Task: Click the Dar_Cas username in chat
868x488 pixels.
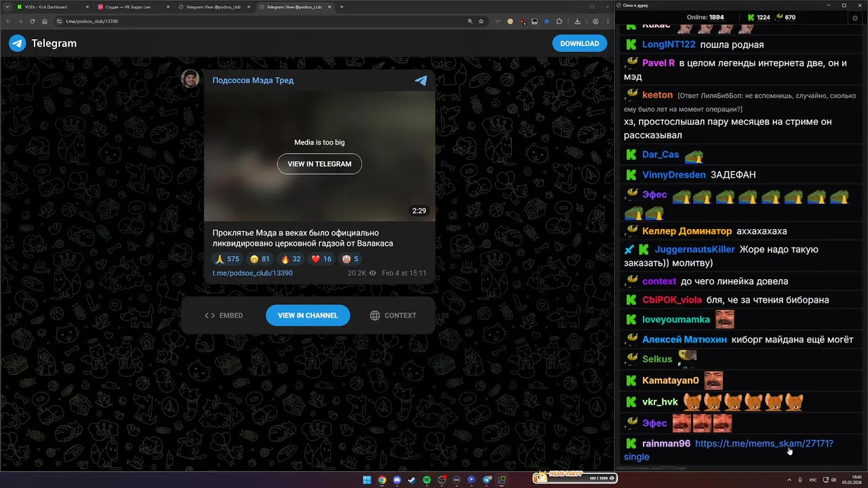Action: click(660, 155)
